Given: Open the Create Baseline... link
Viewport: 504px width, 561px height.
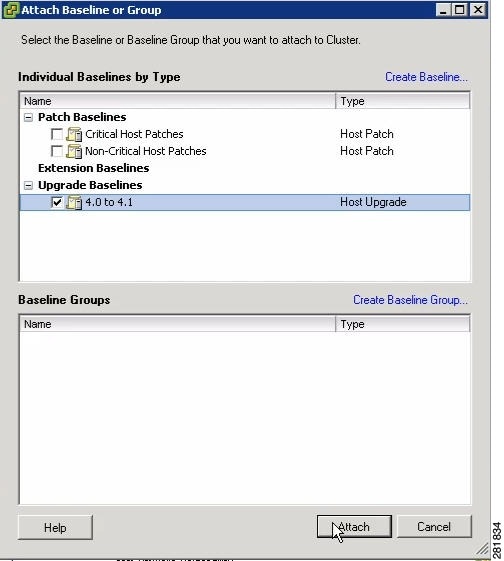Looking at the screenshot, I should 426,77.
